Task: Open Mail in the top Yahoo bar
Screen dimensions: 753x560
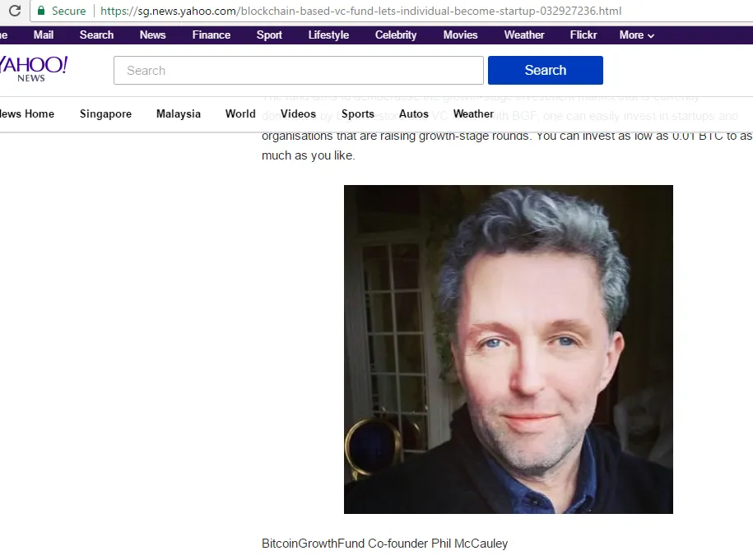Action: (x=44, y=35)
